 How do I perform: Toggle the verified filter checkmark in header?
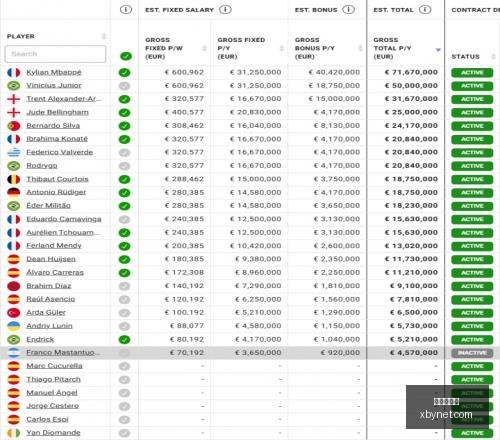click(126, 56)
